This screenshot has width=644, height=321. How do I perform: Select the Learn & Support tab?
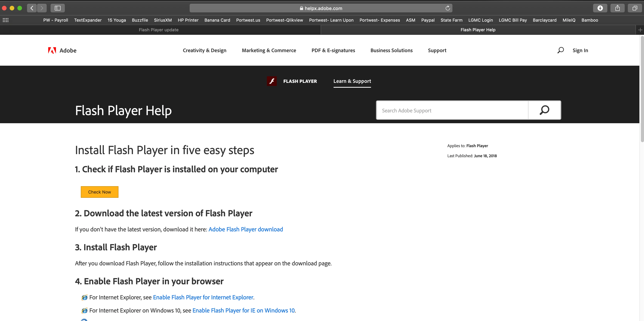[352, 81]
